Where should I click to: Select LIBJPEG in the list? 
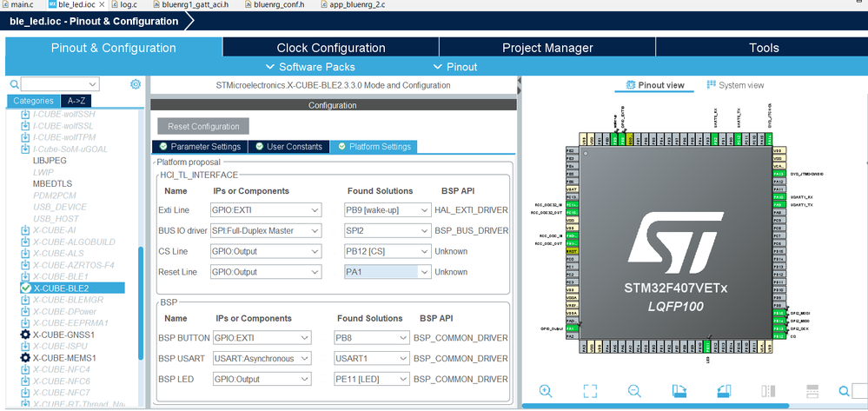point(50,160)
